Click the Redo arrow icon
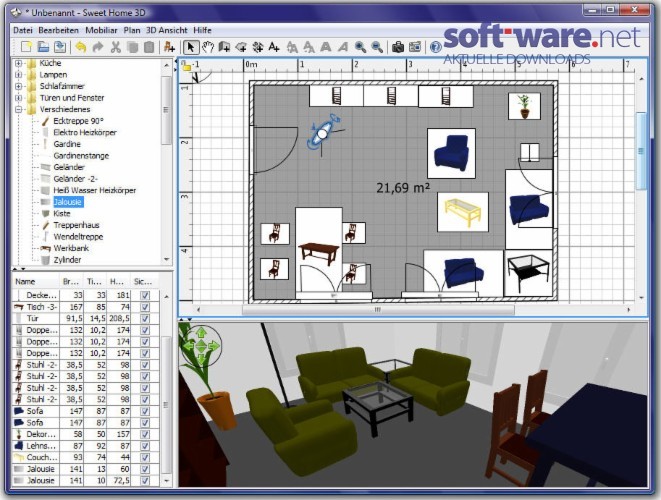Viewport: 661px width, 500px height. 98,47
